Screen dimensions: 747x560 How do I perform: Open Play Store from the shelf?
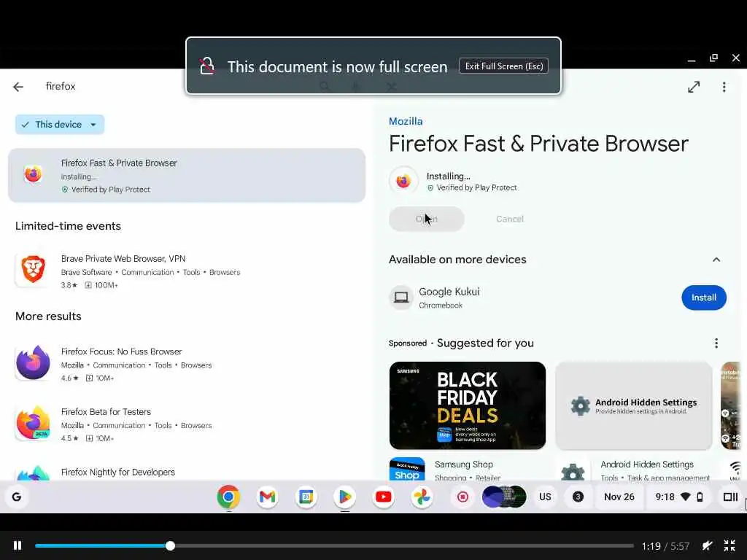pyautogui.click(x=345, y=497)
